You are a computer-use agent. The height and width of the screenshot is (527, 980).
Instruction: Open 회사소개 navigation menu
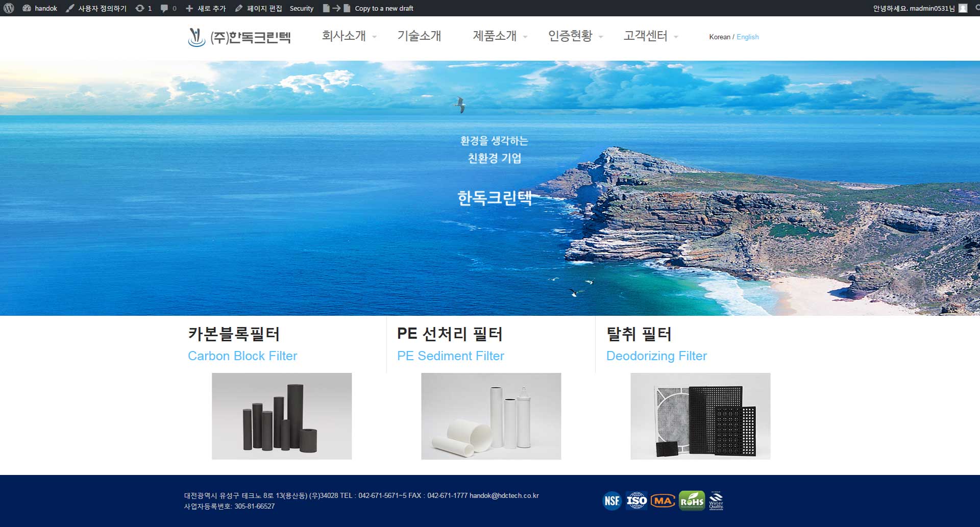[344, 36]
